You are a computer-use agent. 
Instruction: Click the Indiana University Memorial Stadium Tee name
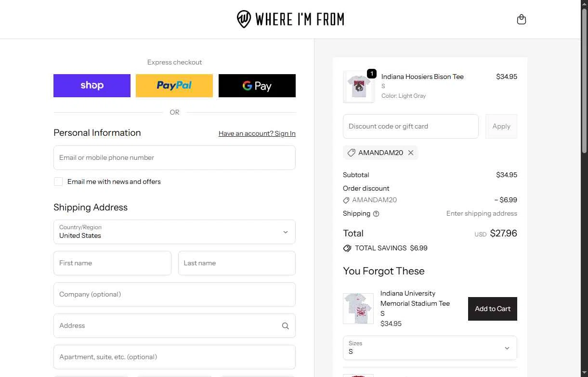[x=415, y=299]
